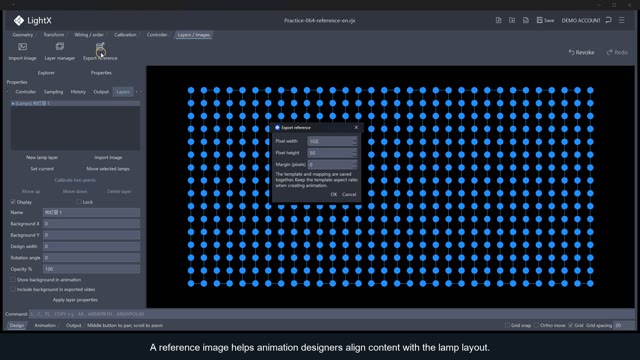
Task: Switch to the Properties panel tab
Action: (x=101, y=73)
